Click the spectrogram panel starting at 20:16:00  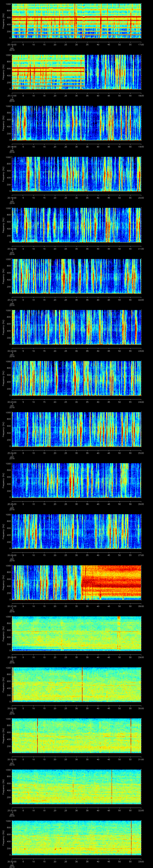[x=77, y=21]
